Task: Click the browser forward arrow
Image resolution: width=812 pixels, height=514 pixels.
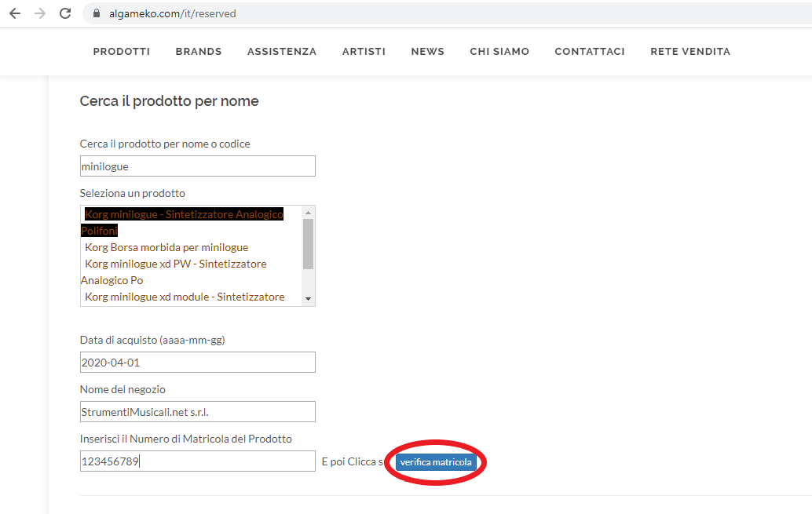Action: coord(40,13)
